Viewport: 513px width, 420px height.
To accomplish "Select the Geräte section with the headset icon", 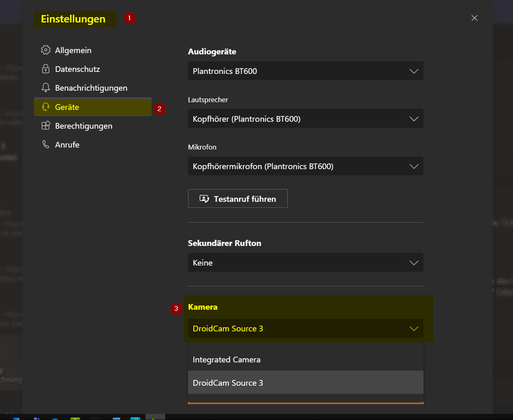I will tap(93, 107).
